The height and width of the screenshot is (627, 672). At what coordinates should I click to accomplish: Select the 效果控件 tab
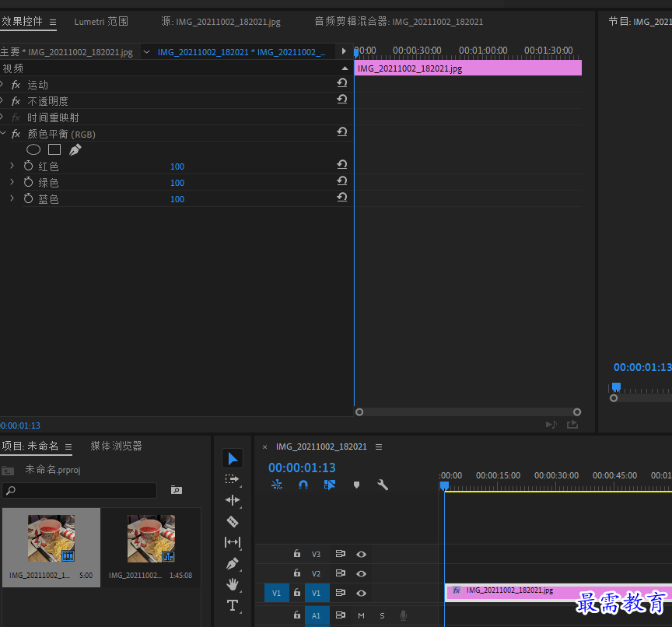pos(22,21)
